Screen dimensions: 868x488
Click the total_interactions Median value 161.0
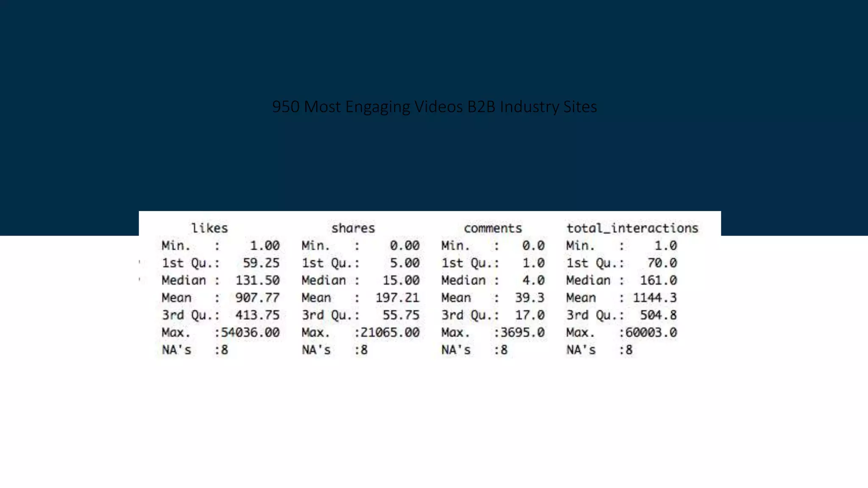[x=659, y=280]
